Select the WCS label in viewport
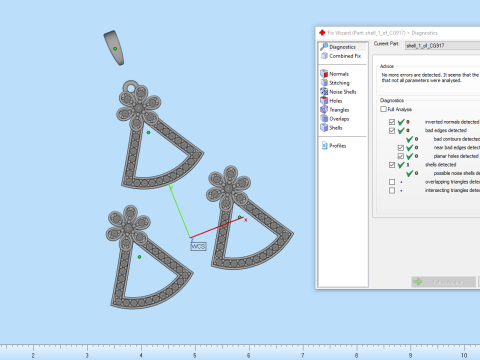 198,246
